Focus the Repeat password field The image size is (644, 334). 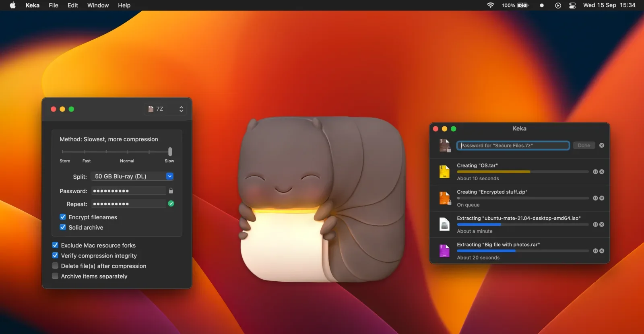(x=128, y=204)
